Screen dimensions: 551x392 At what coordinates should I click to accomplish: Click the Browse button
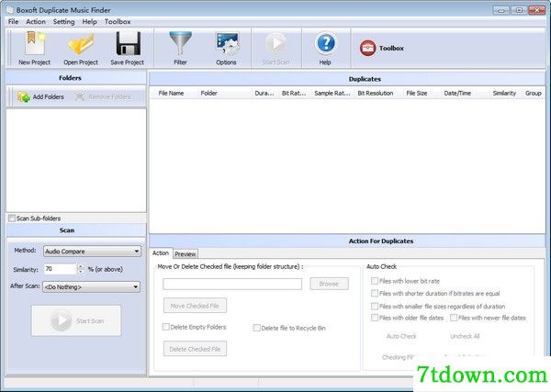(329, 284)
